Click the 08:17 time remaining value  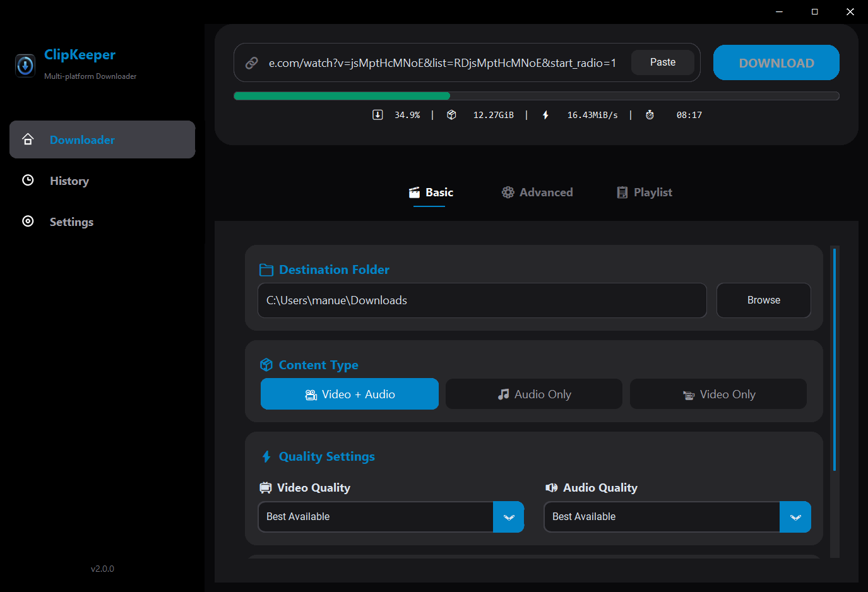click(689, 115)
